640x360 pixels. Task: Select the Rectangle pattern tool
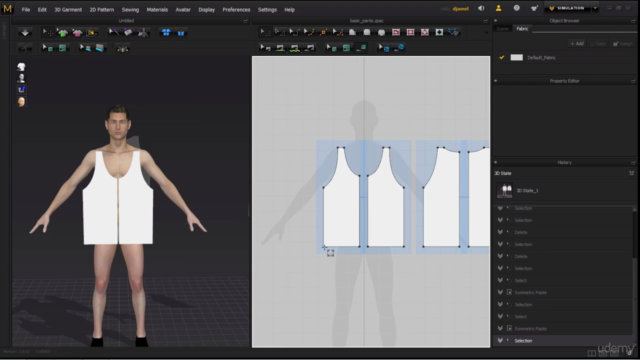point(367,32)
